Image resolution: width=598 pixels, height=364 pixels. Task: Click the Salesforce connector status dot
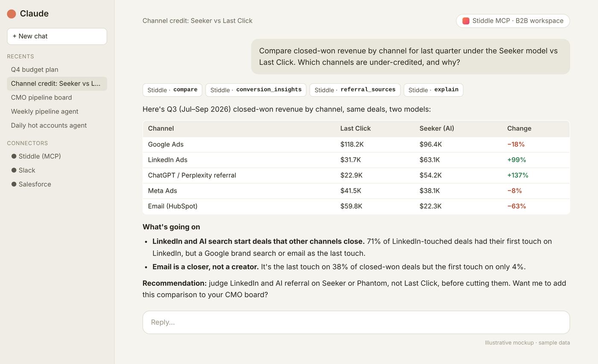tap(14, 184)
